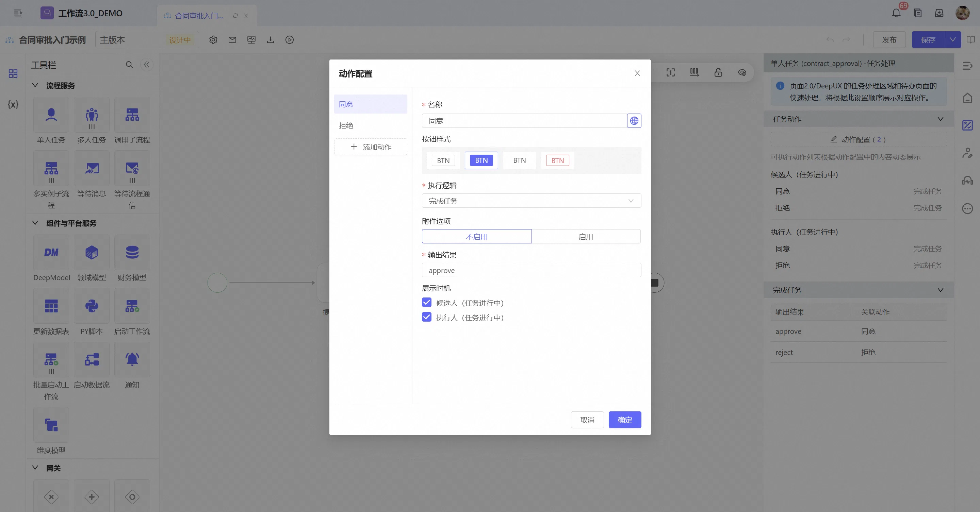Viewport: 980px width, 512px height.
Task: Click the search icon in 工具栏
Action: [x=129, y=65]
